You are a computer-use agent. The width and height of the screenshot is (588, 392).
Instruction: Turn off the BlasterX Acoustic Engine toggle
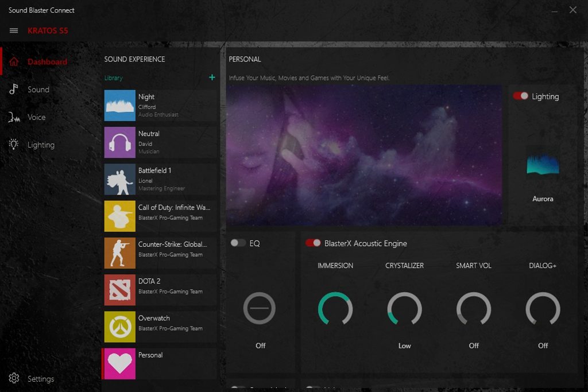pyautogui.click(x=313, y=243)
